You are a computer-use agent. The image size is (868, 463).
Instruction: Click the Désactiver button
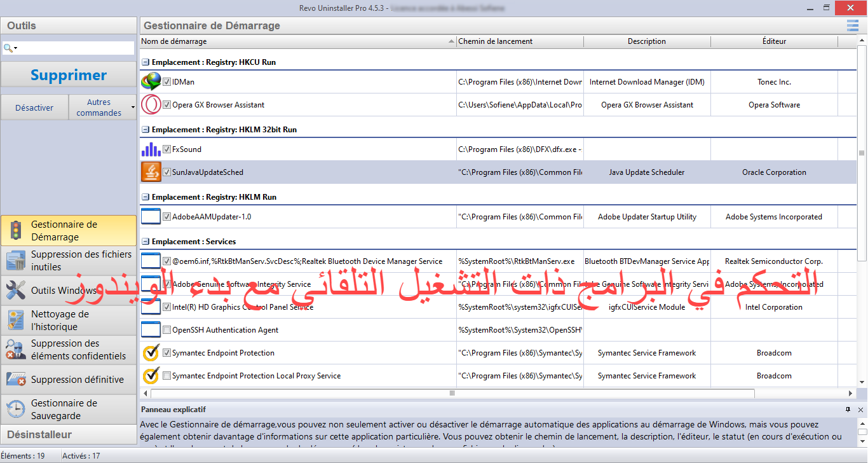34,107
